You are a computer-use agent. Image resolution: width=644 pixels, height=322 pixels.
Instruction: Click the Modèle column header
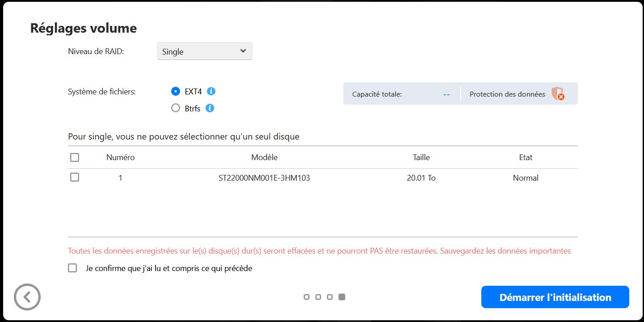click(x=264, y=157)
